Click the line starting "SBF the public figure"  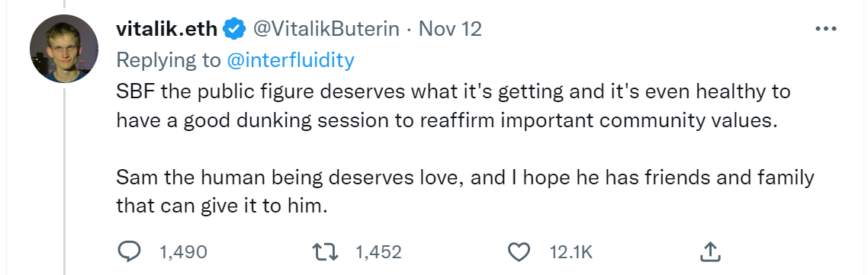point(453,91)
